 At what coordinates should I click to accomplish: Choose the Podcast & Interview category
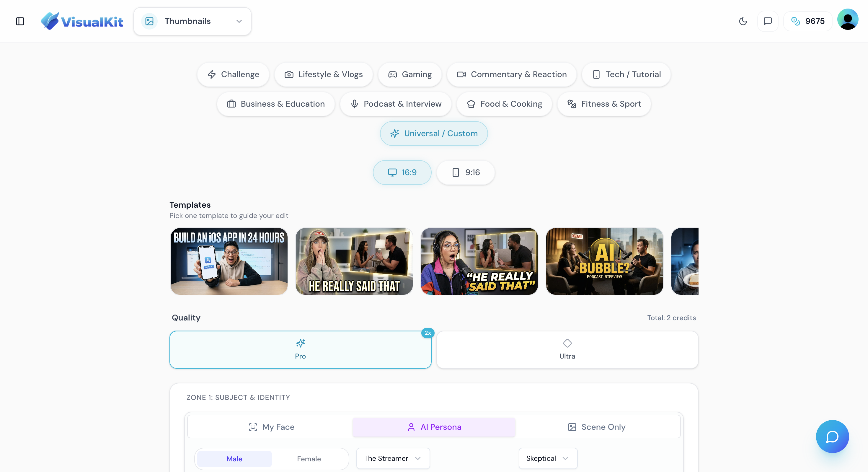[396, 104]
